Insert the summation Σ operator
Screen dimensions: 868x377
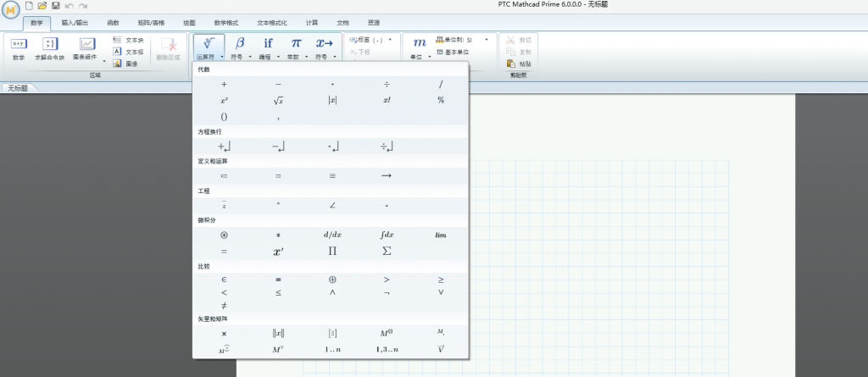(x=387, y=252)
